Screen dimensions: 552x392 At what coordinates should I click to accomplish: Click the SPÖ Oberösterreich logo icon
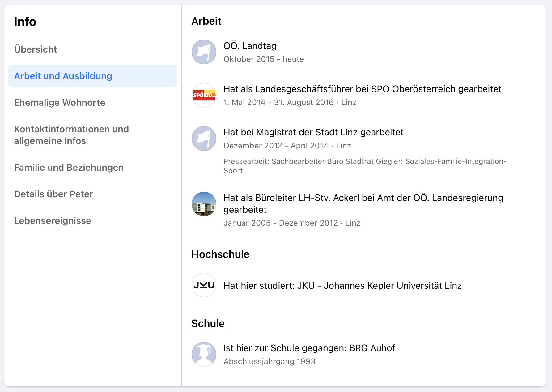click(204, 95)
